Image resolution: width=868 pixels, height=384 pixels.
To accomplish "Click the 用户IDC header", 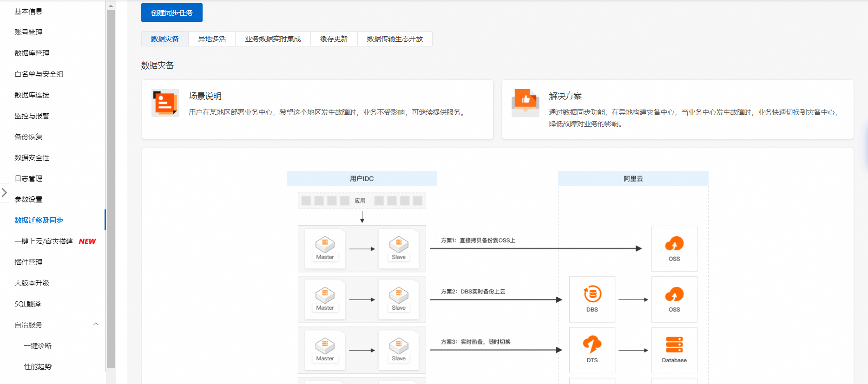I will (x=362, y=179).
